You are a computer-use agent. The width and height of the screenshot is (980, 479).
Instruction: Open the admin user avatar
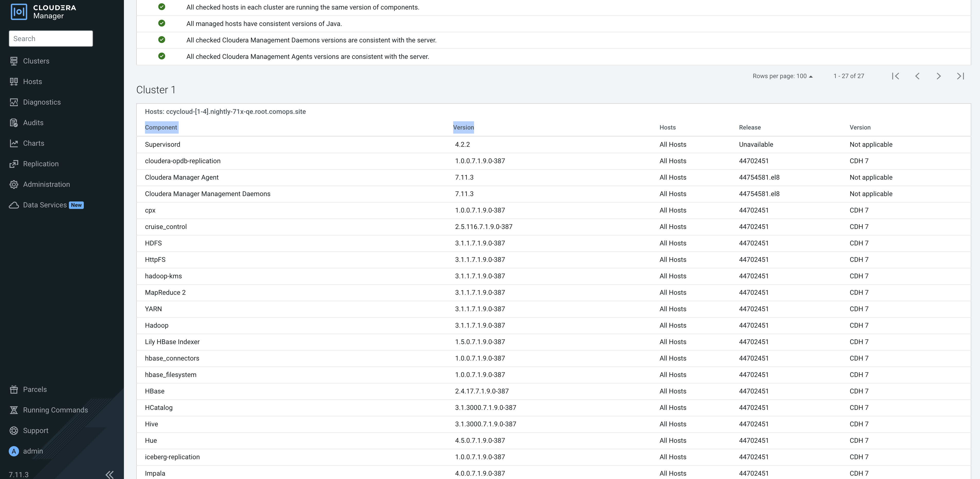pyautogui.click(x=14, y=451)
